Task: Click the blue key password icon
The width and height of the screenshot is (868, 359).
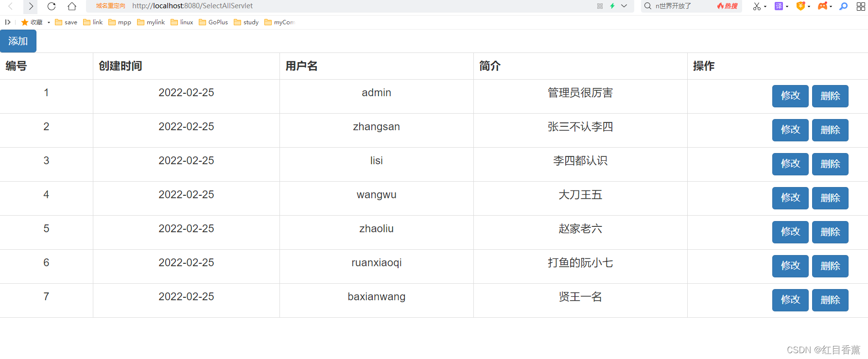Action: (x=844, y=6)
